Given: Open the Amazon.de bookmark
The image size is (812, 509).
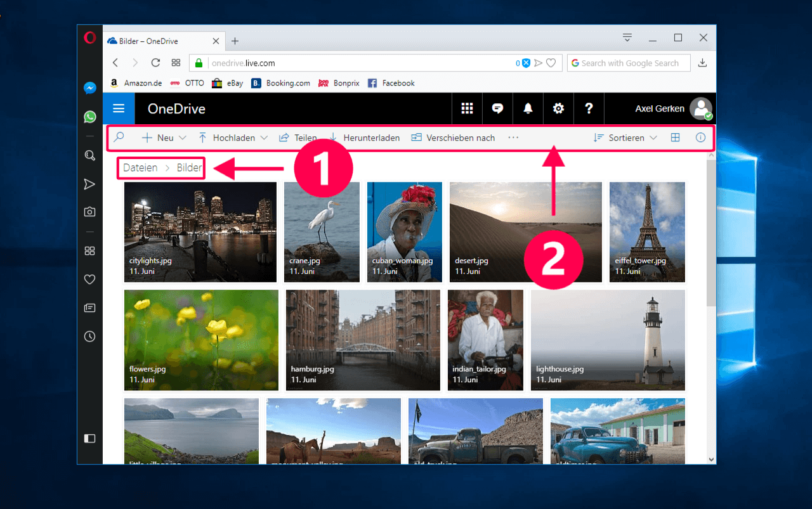Looking at the screenshot, I should tap(136, 83).
